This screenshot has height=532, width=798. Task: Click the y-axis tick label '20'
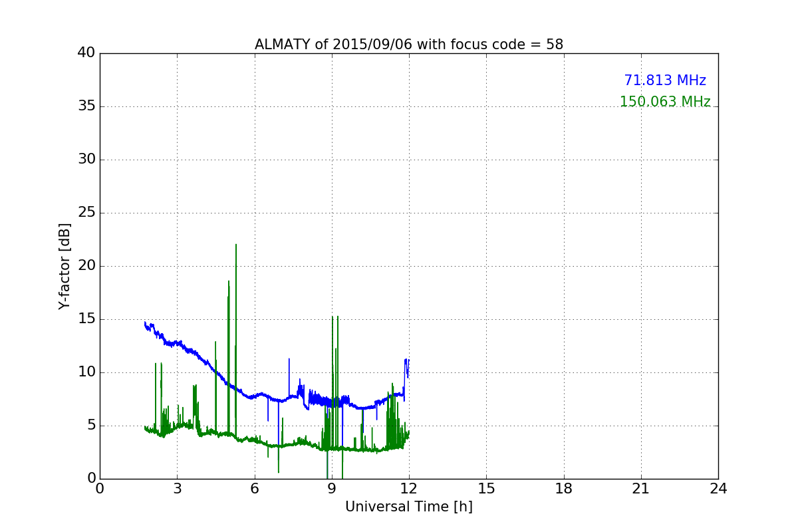tap(86, 266)
